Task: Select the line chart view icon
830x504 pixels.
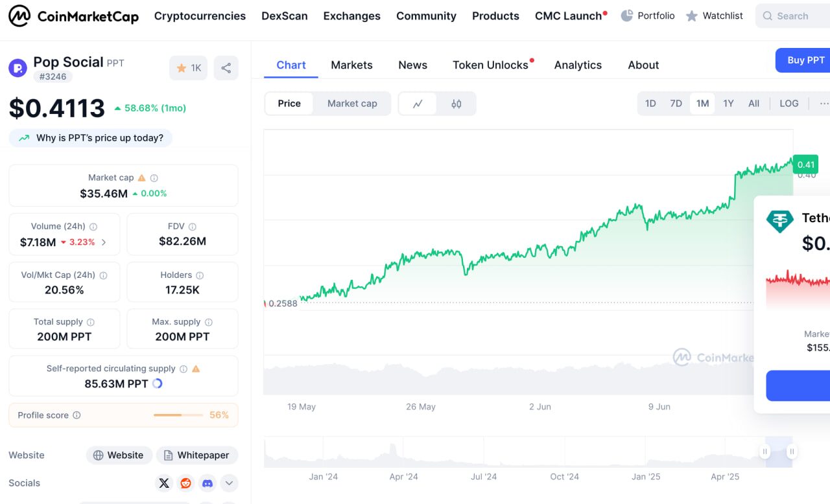Action: (x=418, y=104)
